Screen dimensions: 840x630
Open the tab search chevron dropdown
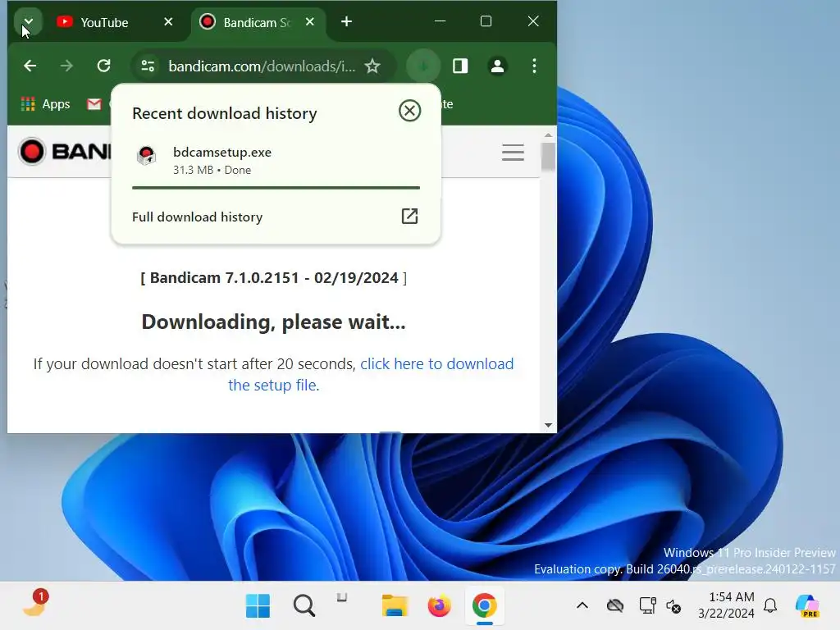click(x=28, y=22)
